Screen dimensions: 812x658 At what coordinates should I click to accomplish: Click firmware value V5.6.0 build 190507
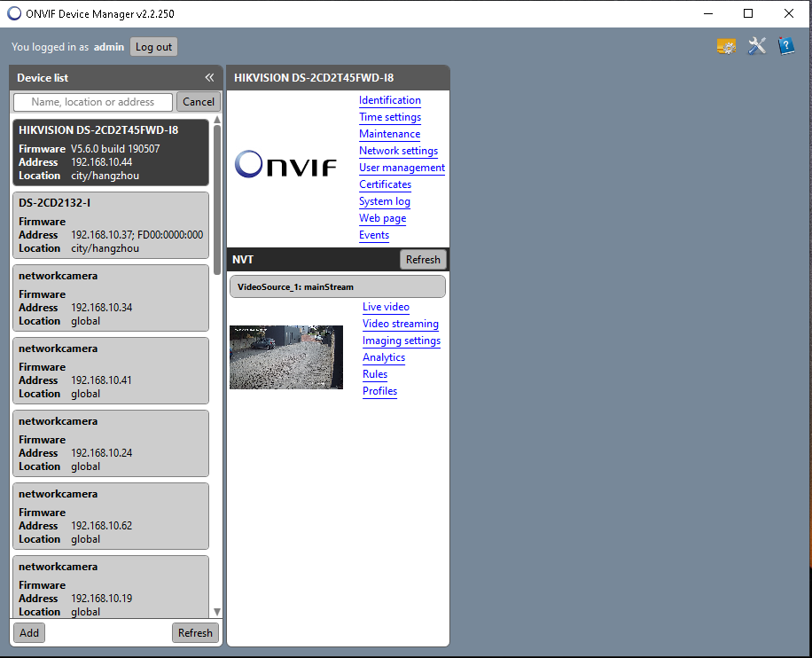coord(115,149)
